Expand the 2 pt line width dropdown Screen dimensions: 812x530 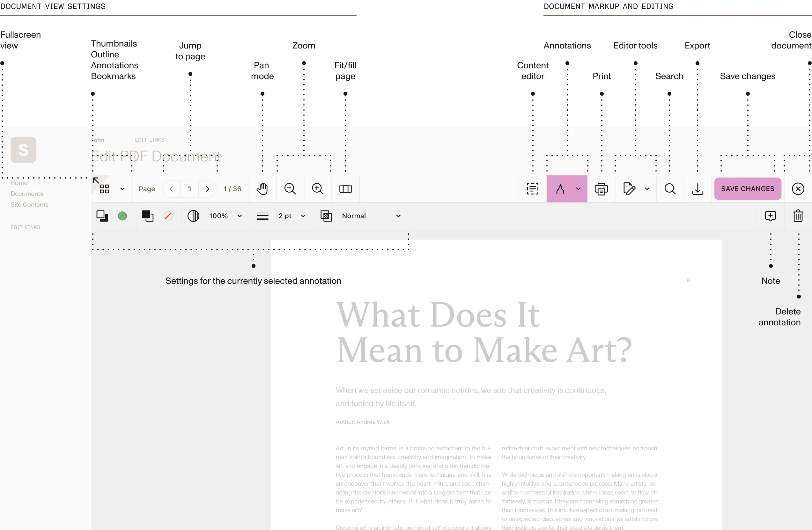click(303, 216)
